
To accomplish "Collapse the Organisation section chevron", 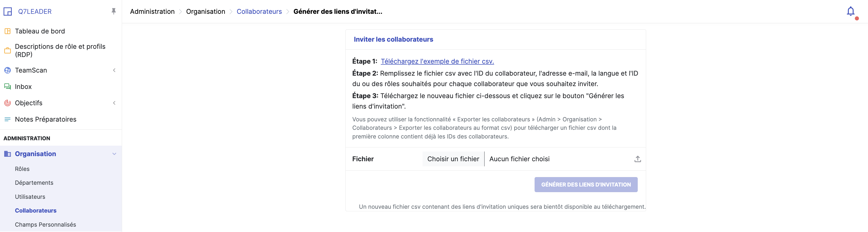I will coord(114,154).
